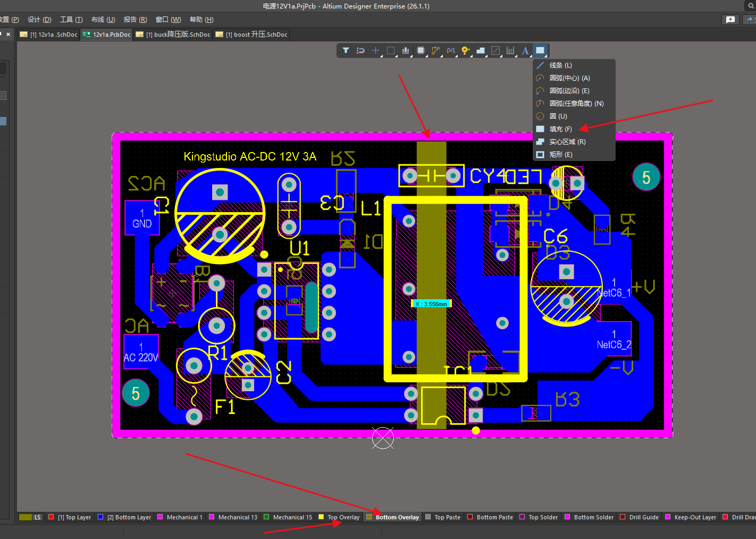This screenshot has height=539, width=756.
Task: Pick the place text string 'A' tool
Action: [525, 50]
